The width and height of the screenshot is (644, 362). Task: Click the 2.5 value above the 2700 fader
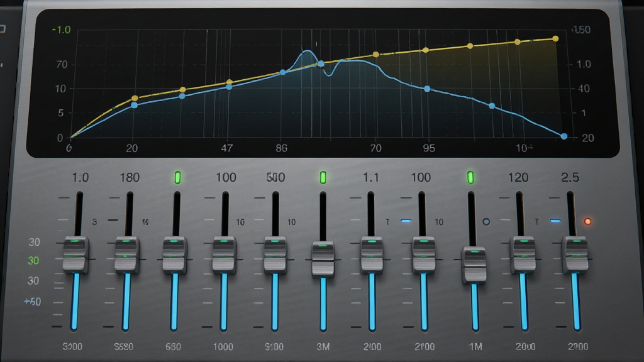(570, 177)
